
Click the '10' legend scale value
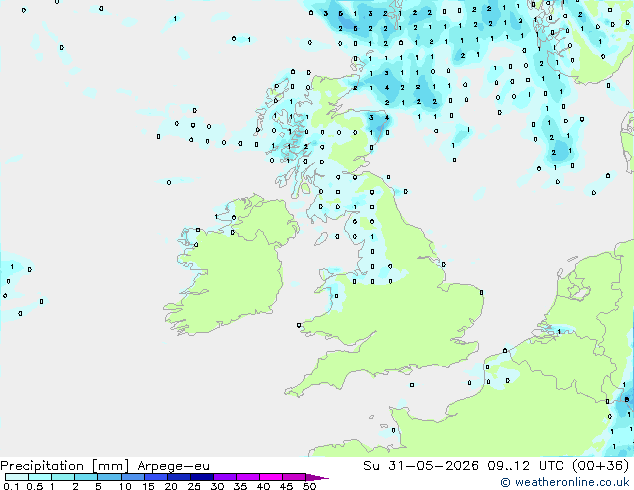click(125, 486)
